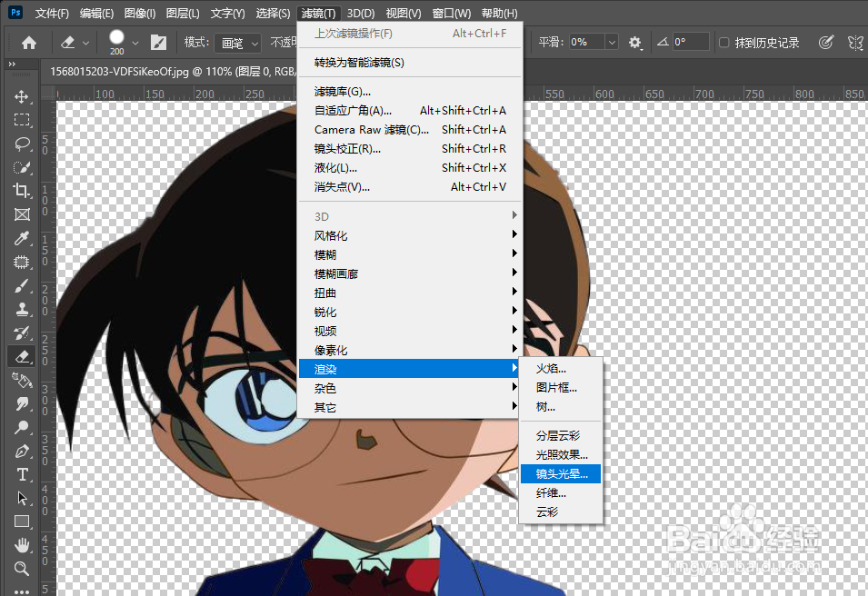This screenshot has width=868, height=596.
Task: Open the 视图(V) menu
Action: (x=404, y=14)
